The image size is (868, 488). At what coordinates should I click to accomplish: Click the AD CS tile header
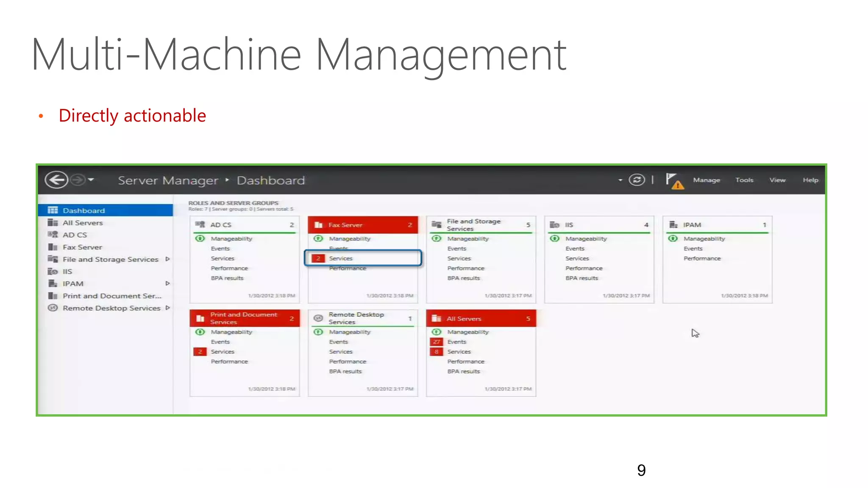click(245, 225)
